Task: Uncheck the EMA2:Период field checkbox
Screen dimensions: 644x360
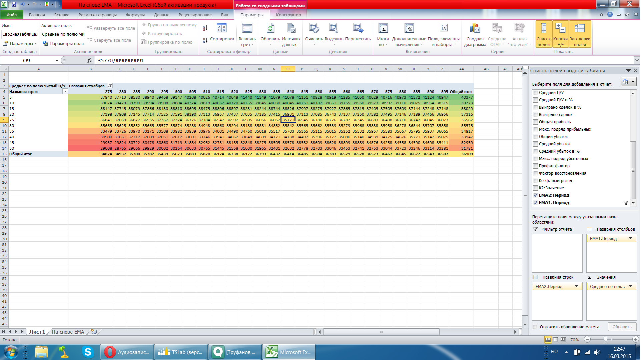Action: [x=535, y=195]
